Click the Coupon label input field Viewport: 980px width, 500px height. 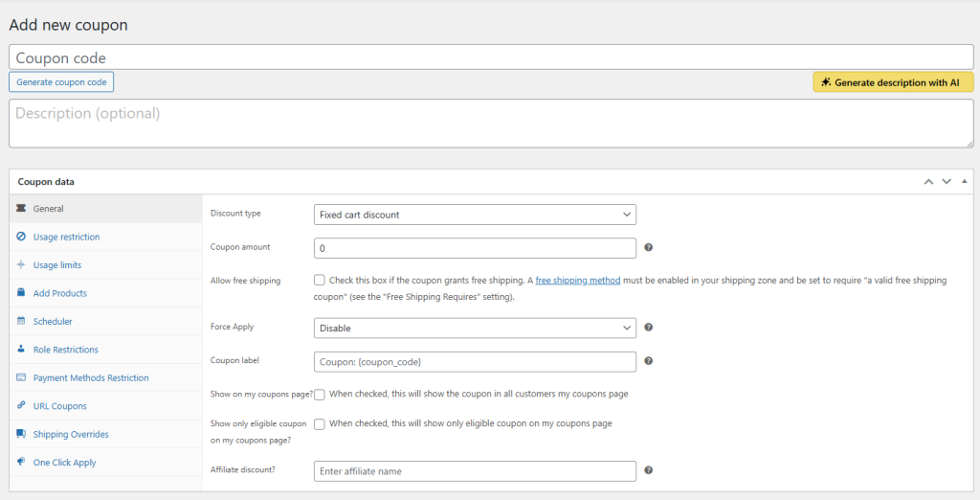475,362
